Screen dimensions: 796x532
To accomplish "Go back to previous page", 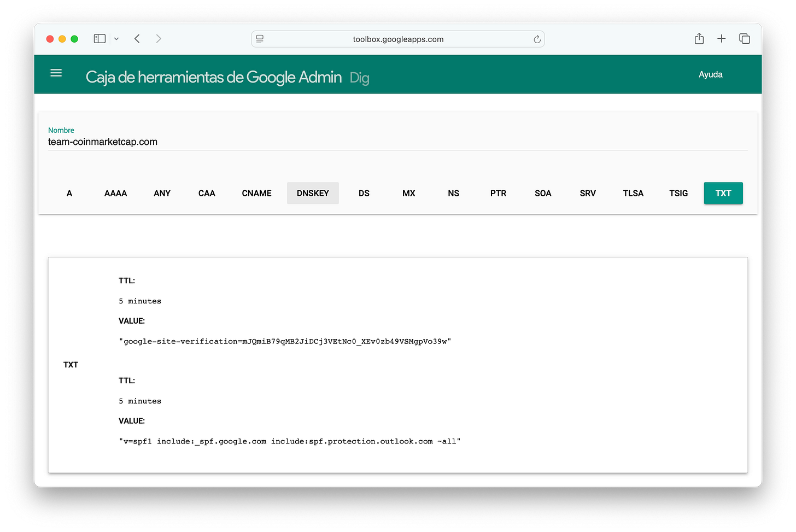I will pos(137,39).
